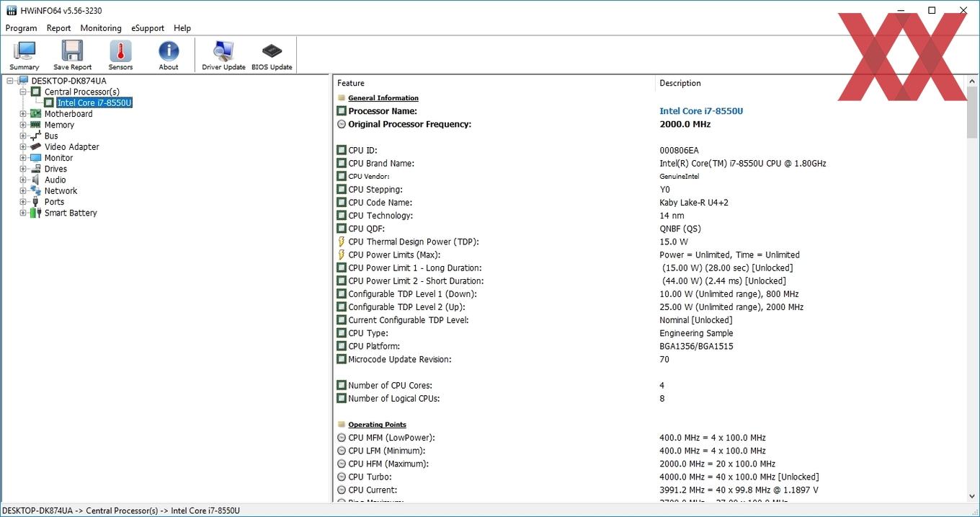This screenshot has height=517, width=980.
Task: Click the Network icon in tree
Action: click(35, 190)
